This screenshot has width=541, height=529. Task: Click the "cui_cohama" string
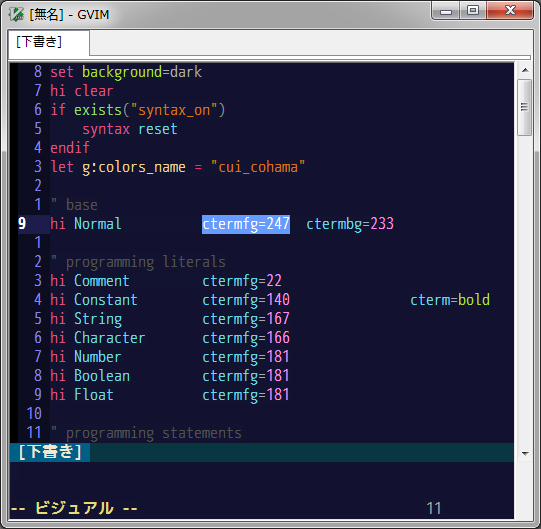coord(258,167)
